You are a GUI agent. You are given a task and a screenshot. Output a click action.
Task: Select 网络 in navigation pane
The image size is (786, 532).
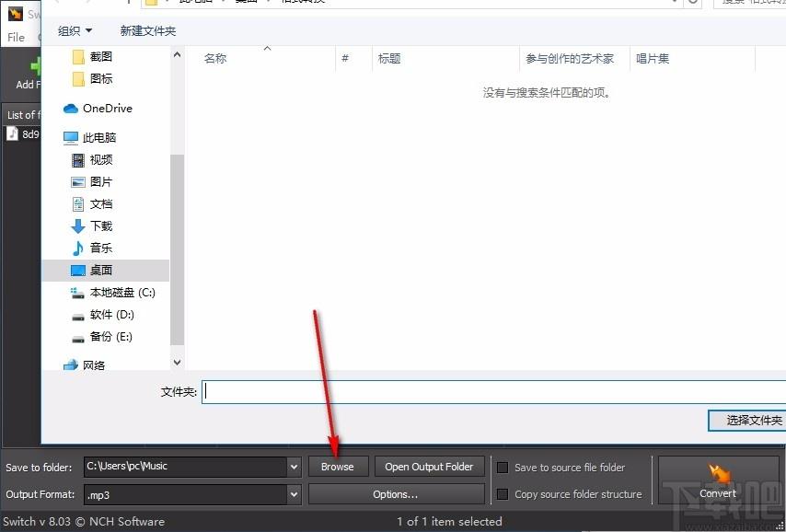(94, 365)
